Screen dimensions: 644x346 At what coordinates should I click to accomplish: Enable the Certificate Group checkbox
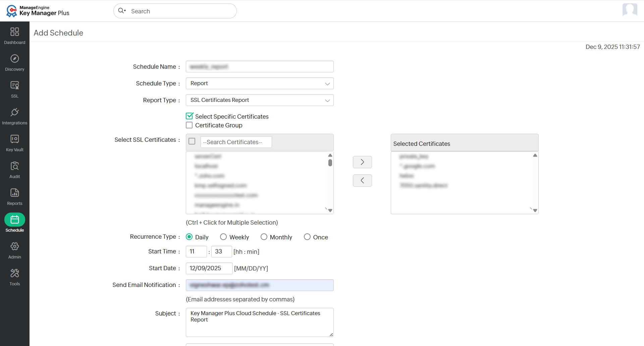coord(189,125)
